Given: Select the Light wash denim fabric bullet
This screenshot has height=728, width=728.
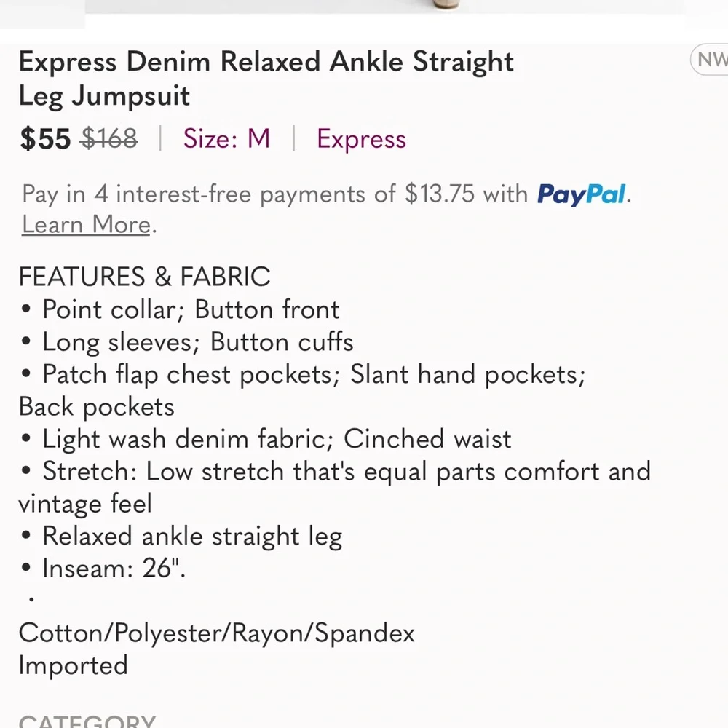Looking at the screenshot, I should point(277,439).
